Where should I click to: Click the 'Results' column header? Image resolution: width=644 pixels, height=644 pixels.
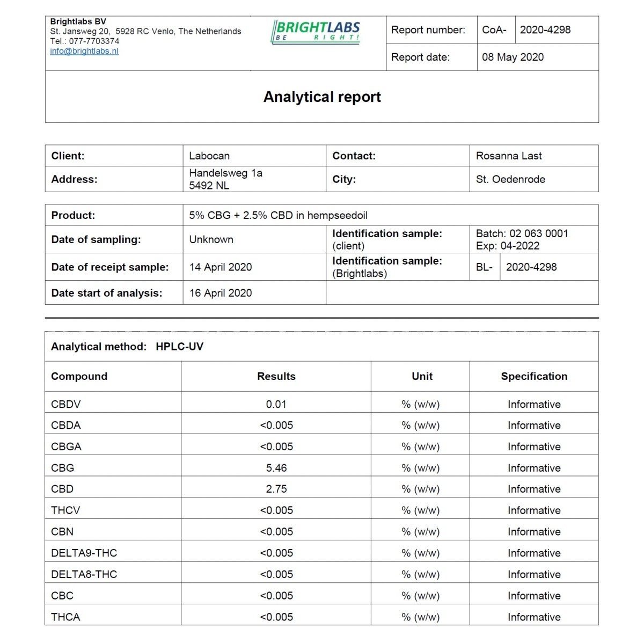point(276,377)
